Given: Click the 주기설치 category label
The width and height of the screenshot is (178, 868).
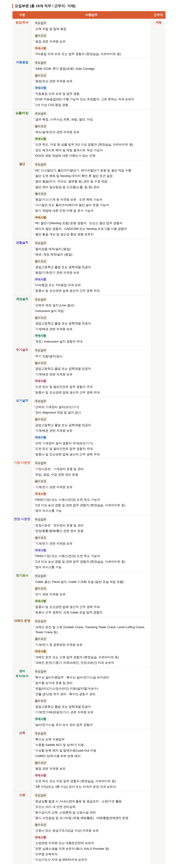Looking at the screenshot, I should tap(22, 350).
